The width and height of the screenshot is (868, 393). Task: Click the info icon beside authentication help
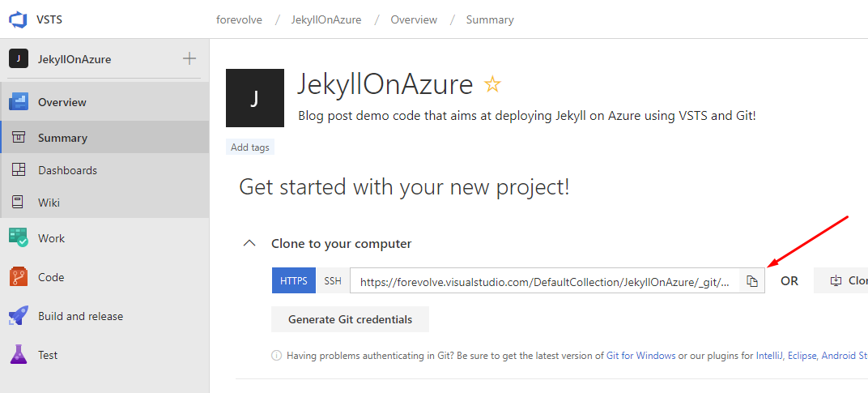[x=276, y=356]
